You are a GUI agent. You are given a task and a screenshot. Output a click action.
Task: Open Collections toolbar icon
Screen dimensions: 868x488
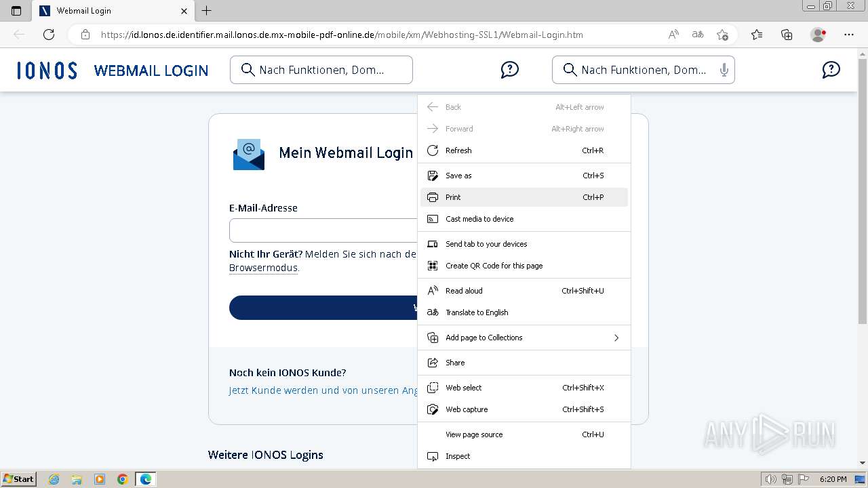(x=787, y=35)
